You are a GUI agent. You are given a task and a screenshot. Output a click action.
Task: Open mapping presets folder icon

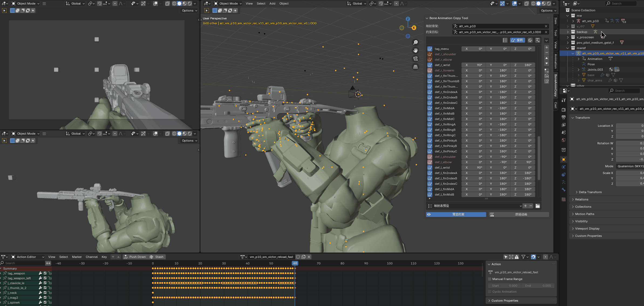pyautogui.click(x=538, y=206)
